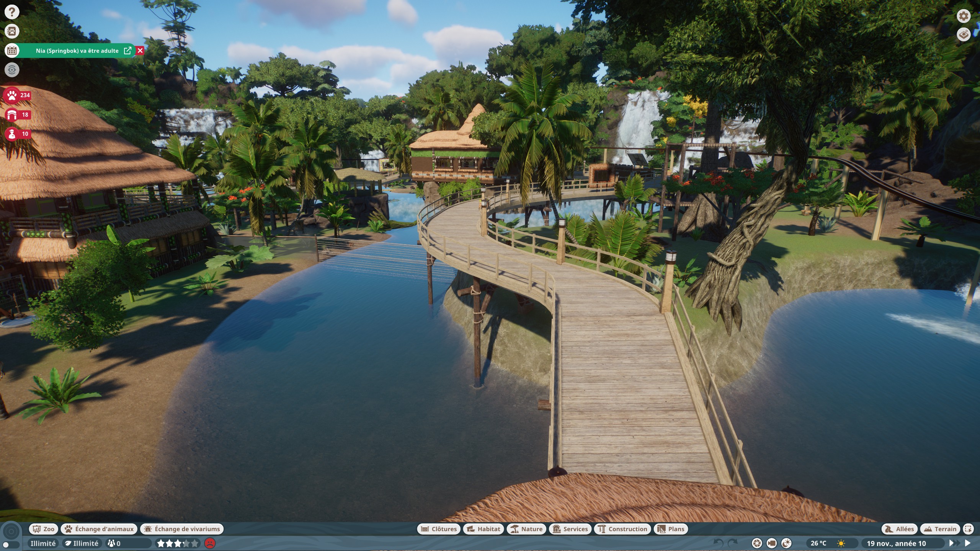
Task: Set normal play game speed
Action: tap(968, 543)
